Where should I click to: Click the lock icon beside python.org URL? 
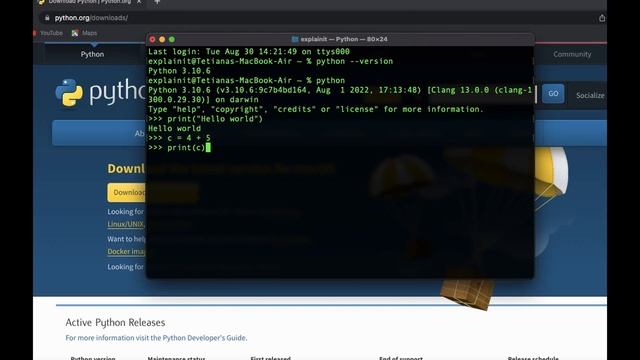pyautogui.click(x=47, y=18)
